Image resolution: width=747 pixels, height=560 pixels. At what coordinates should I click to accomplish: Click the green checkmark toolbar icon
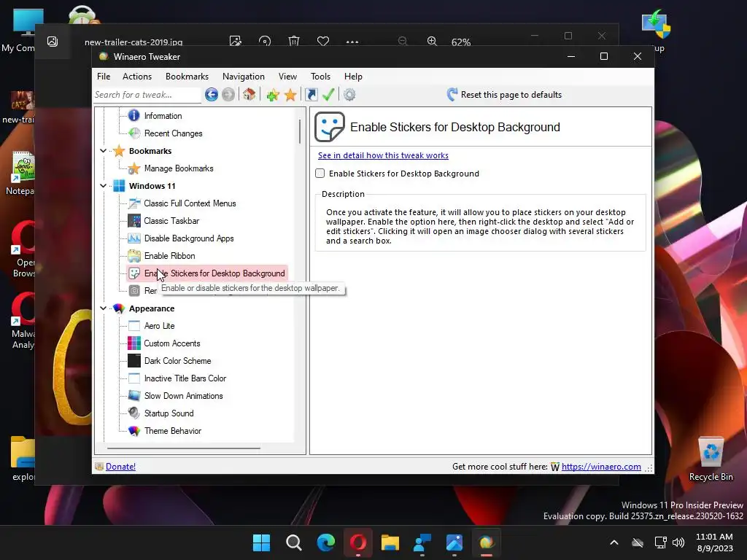click(328, 94)
